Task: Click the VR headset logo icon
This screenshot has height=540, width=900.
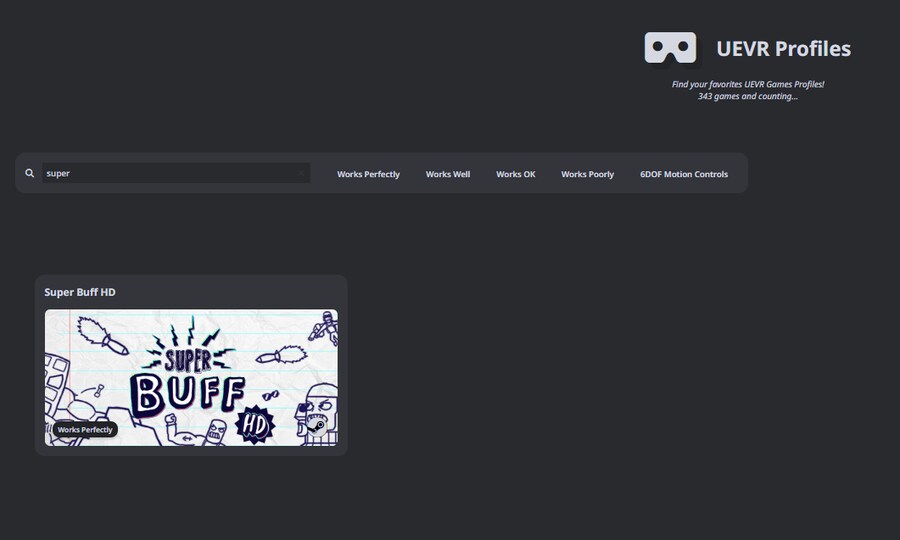Action: pyautogui.click(x=670, y=47)
